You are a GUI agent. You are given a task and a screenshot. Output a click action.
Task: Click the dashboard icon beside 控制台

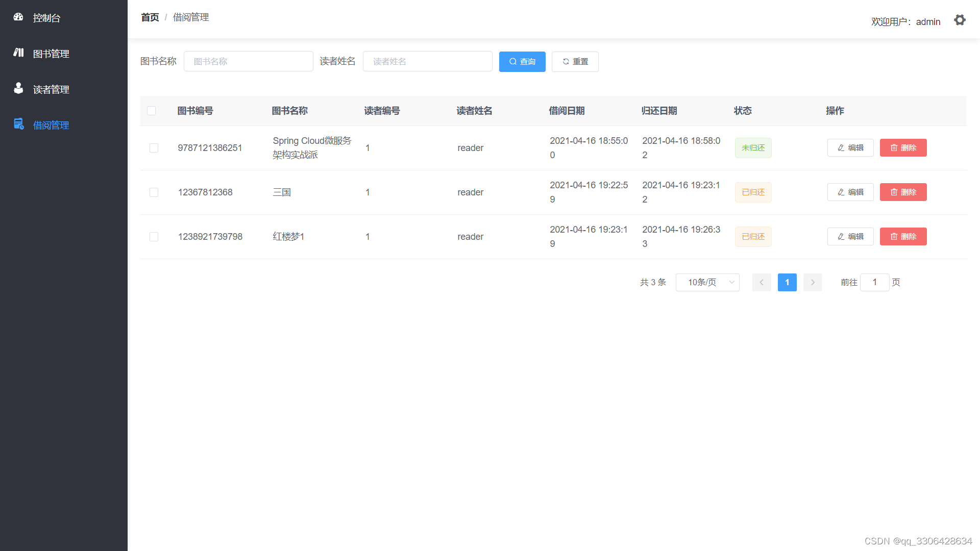pyautogui.click(x=18, y=17)
